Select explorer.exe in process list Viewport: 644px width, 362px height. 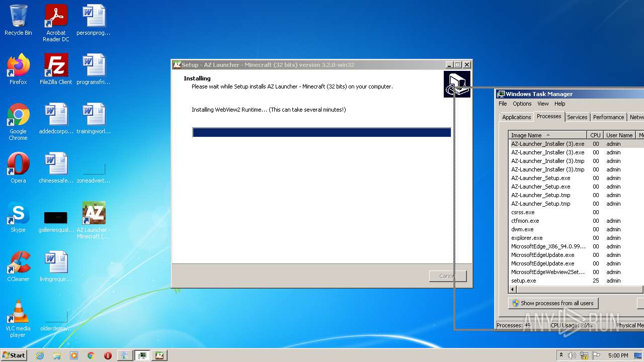click(x=576, y=238)
